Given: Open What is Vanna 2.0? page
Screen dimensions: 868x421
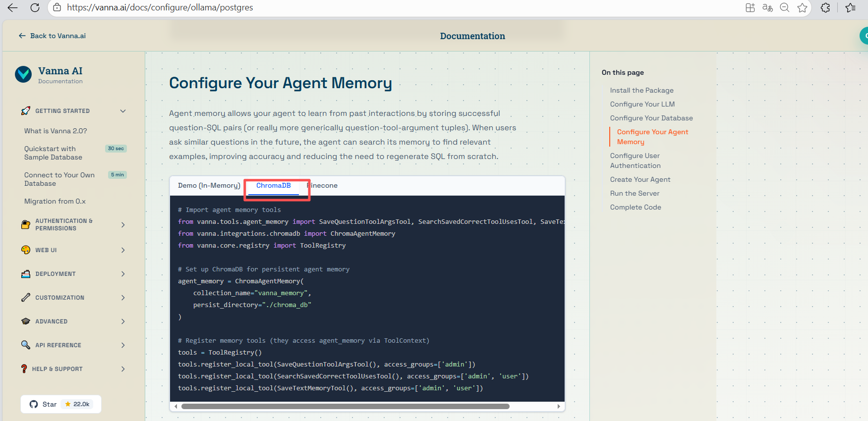Looking at the screenshot, I should (x=56, y=131).
